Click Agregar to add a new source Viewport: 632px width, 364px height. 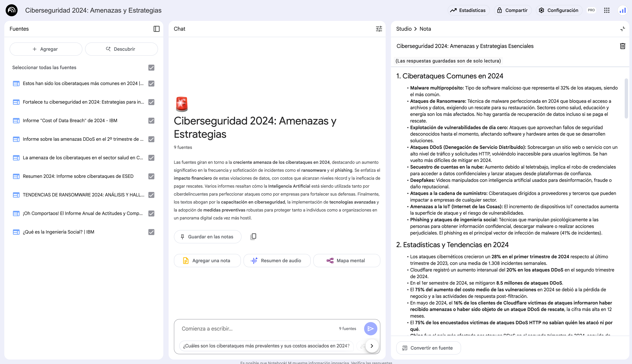click(x=46, y=49)
